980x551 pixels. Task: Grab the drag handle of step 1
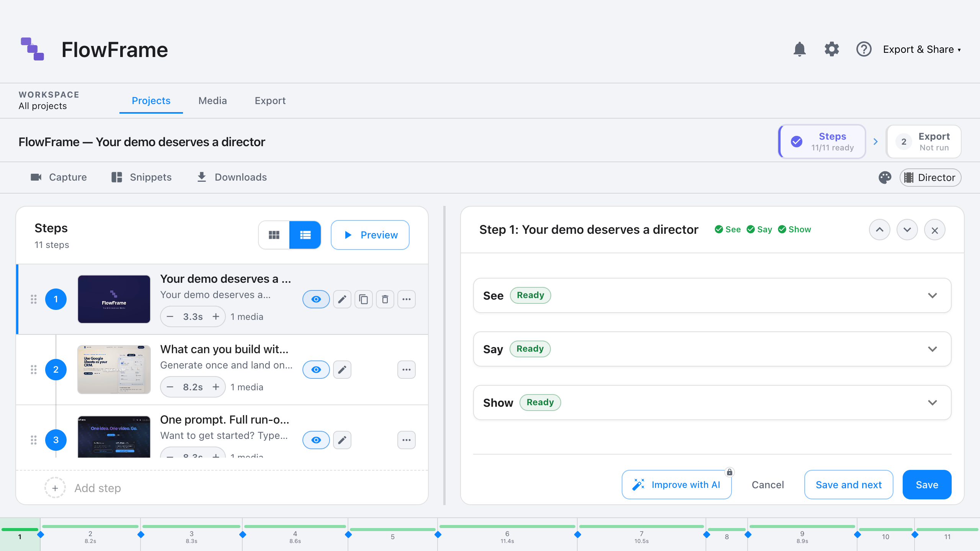pos(34,299)
